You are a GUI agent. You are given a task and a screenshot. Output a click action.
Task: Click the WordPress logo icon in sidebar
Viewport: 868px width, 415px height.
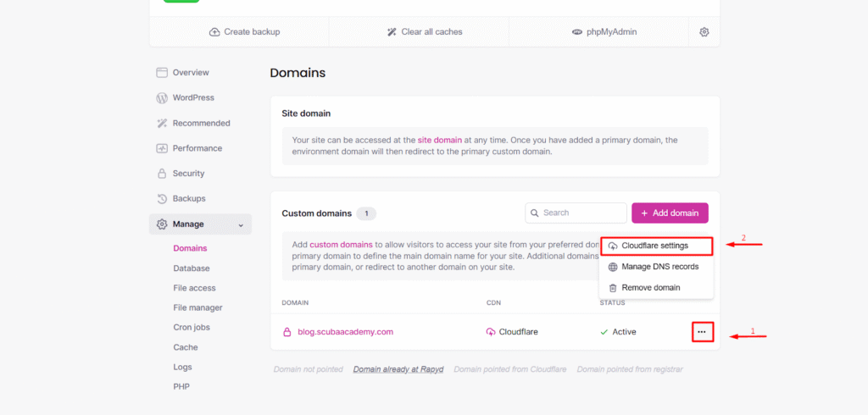pos(162,98)
